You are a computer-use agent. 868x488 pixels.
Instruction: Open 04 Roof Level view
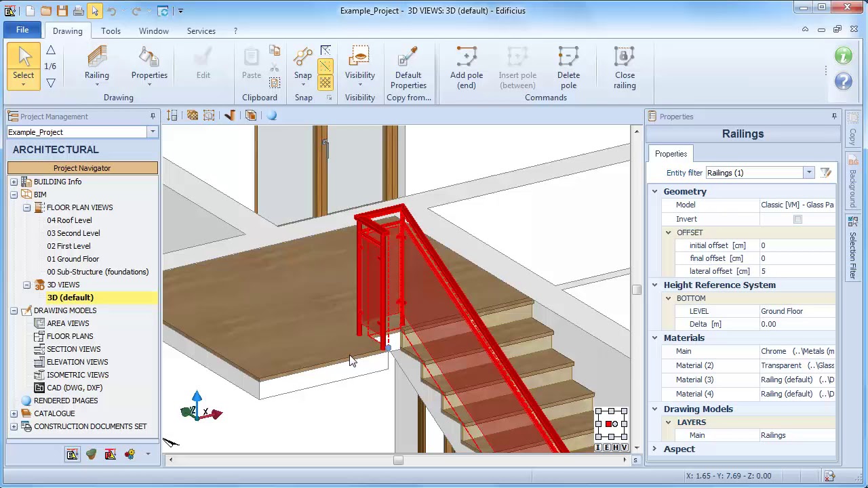point(69,220)
